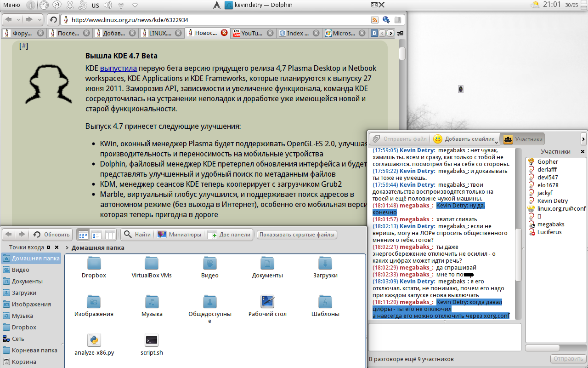Screen dimensions: 588x368
Task: Open the Меню in top panel
Action: click(x=11, y=5)
